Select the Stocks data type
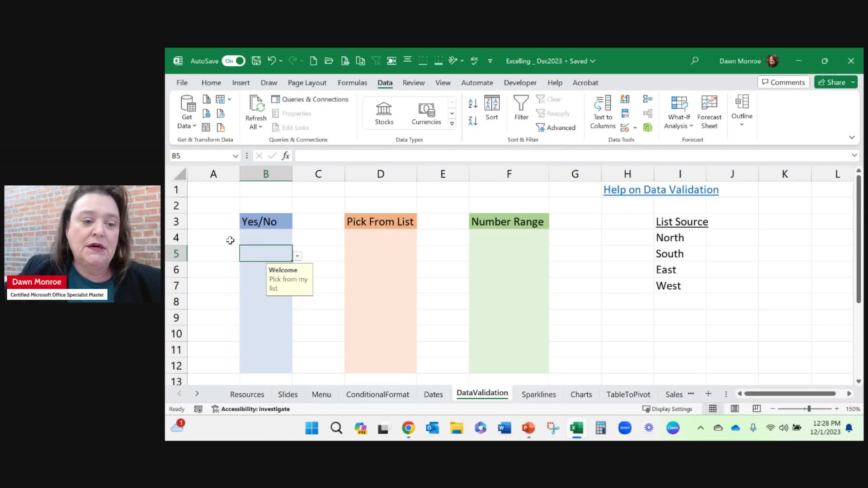 [383, 113]
